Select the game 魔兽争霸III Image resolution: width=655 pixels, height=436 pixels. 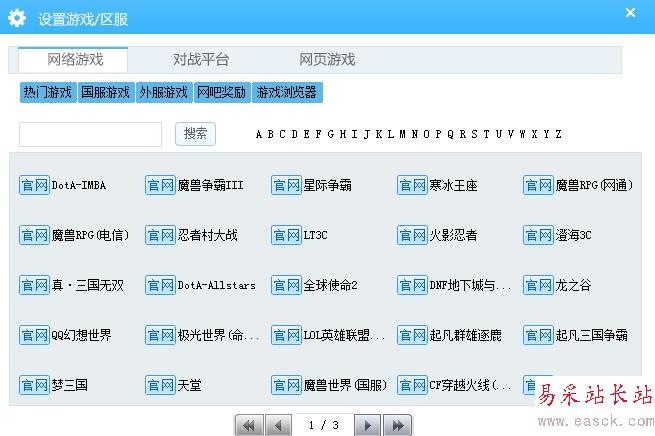point(211,185)
